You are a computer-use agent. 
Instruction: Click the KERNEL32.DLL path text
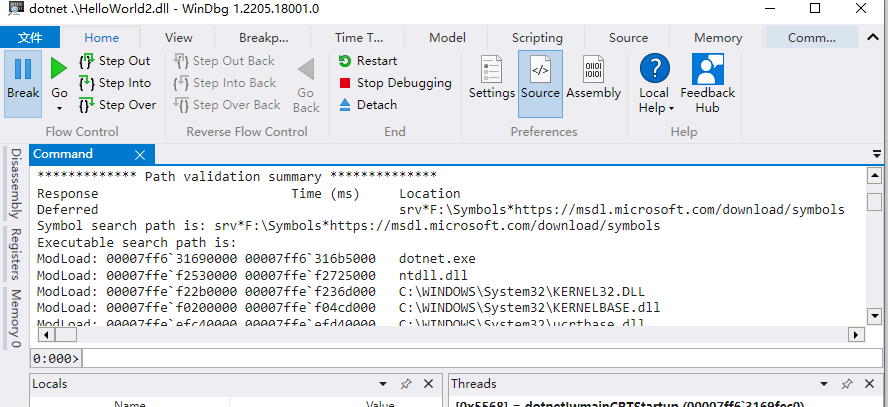tap(522, 292)
